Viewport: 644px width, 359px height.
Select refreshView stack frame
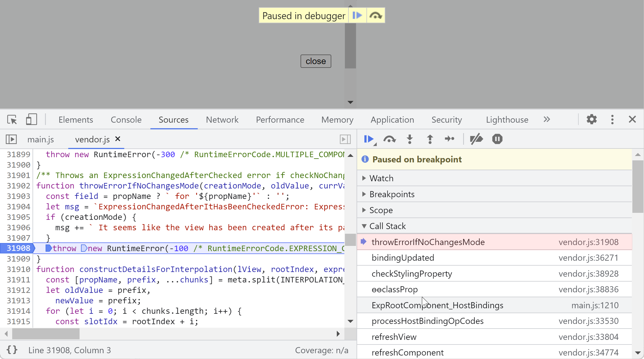494,337
